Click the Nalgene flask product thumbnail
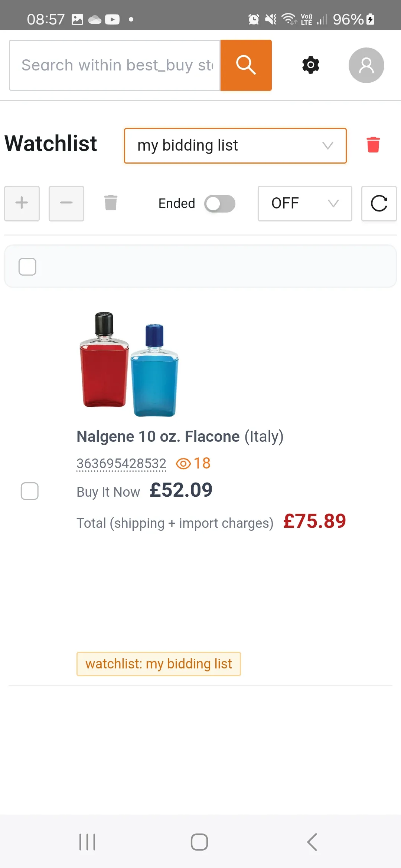 129,364
